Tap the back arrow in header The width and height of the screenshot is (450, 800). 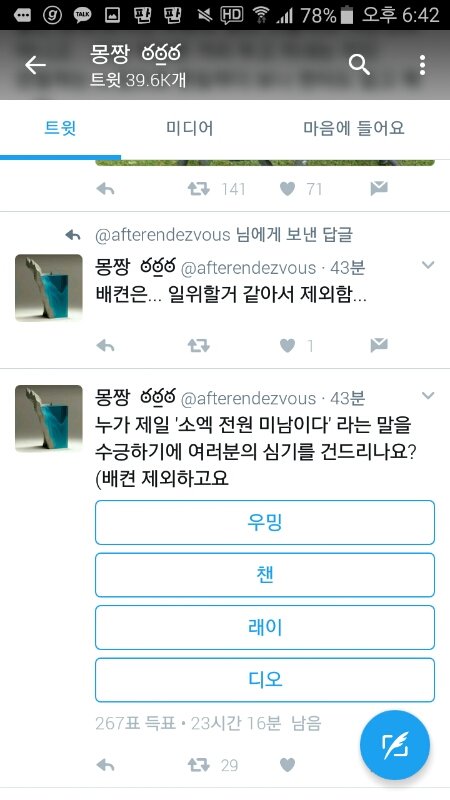tap(35, 65)
